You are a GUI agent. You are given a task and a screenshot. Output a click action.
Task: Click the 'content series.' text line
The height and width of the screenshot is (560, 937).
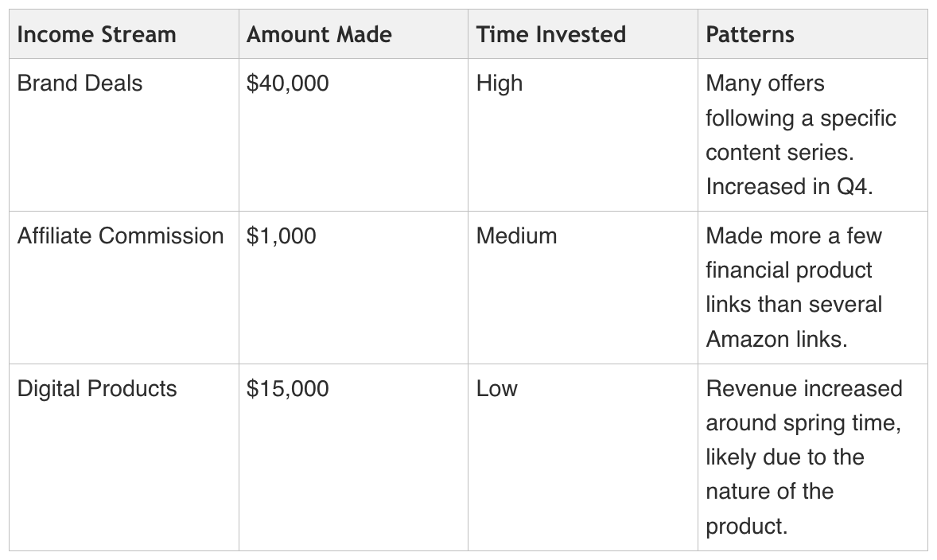coord(779,152)
